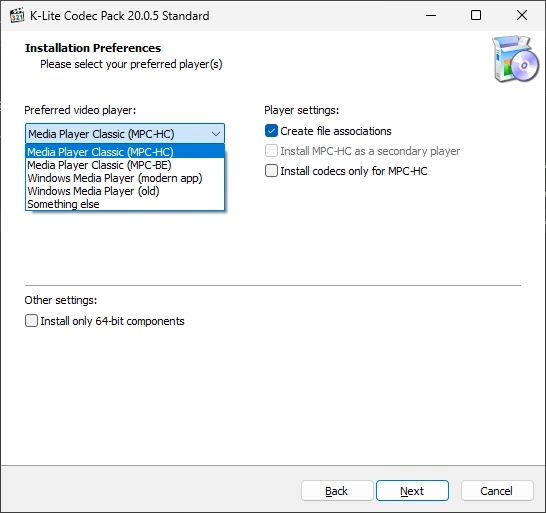Click the Preferred video player label

(x=80, y=110)
